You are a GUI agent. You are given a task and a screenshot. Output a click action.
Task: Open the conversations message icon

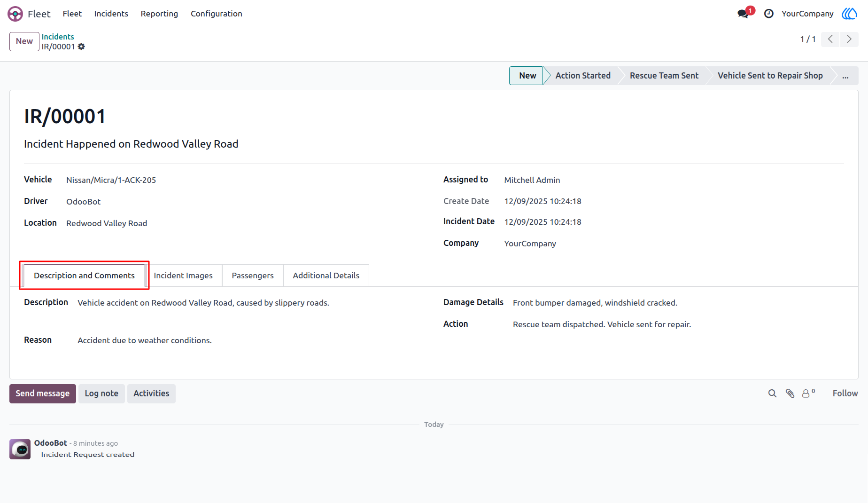743,14
